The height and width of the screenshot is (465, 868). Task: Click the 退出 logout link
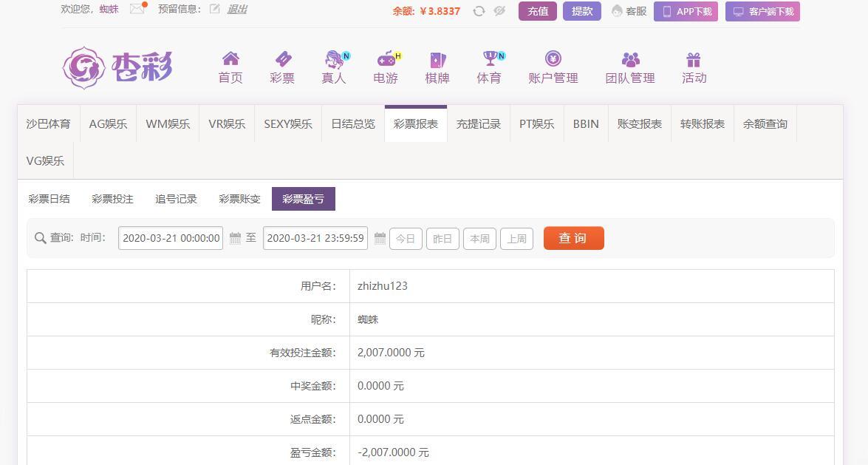[x=237, y=9]
